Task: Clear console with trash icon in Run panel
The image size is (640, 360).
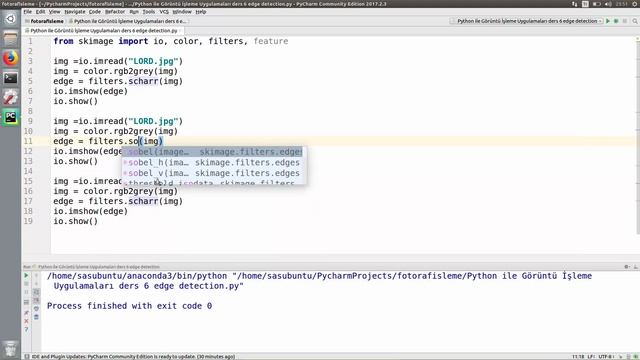Action: coord(36,317)
